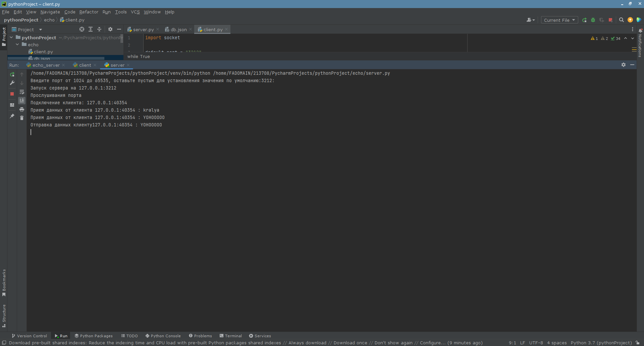Rerun the server script

coord(12,74)
